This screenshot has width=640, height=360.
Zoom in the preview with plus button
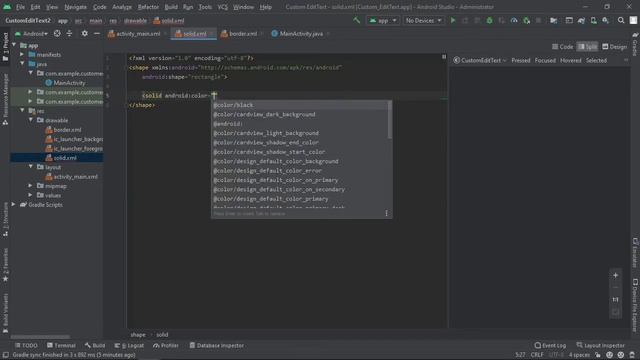pyautogui.click(x=615, y=276)
